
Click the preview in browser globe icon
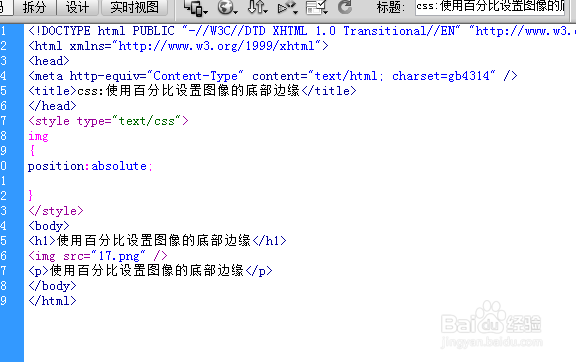(x=227, y=7)
